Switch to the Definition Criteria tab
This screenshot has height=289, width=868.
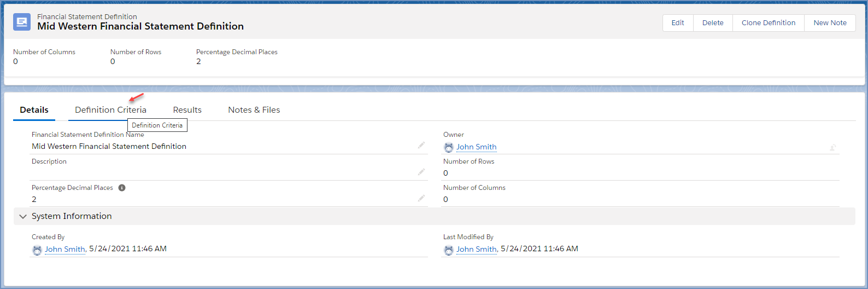pyautogui.click(x=110, y=110)
